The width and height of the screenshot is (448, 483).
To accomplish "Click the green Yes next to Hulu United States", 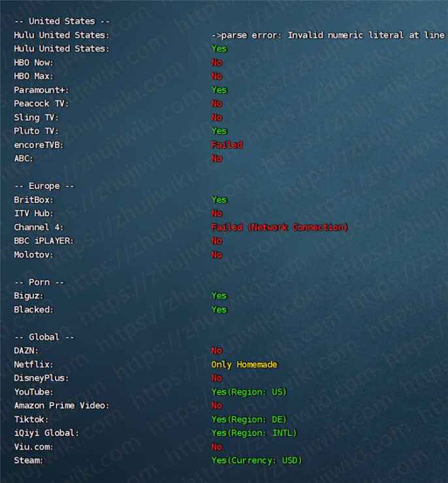I will click(x=219, y=49).
